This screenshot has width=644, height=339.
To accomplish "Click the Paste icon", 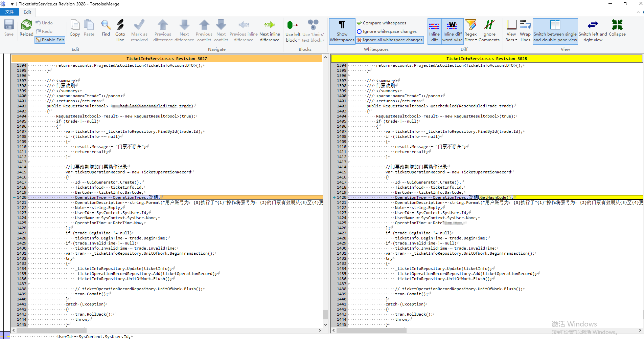I will (x=89, y=28).
